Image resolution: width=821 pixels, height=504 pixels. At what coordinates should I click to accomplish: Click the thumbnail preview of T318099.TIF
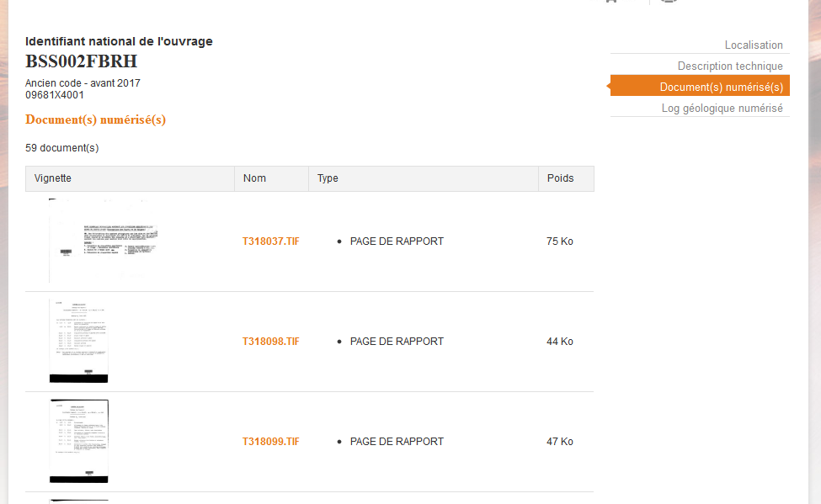(x=79, y=442)
